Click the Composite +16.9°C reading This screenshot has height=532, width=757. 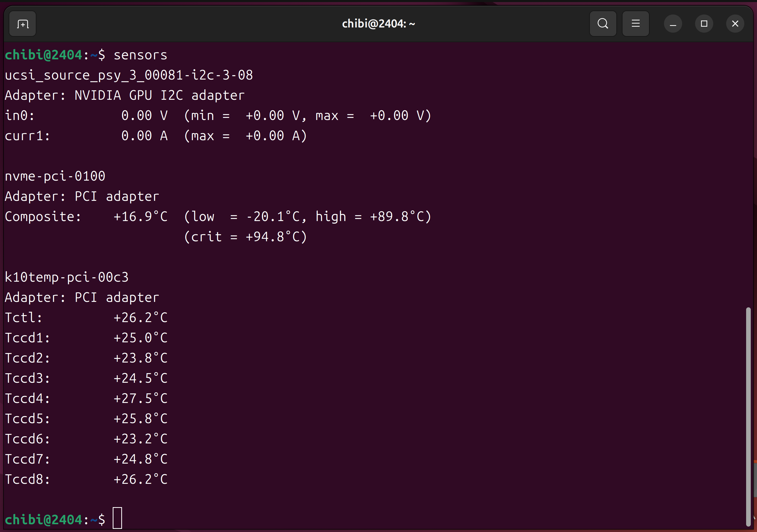point(140,217)
